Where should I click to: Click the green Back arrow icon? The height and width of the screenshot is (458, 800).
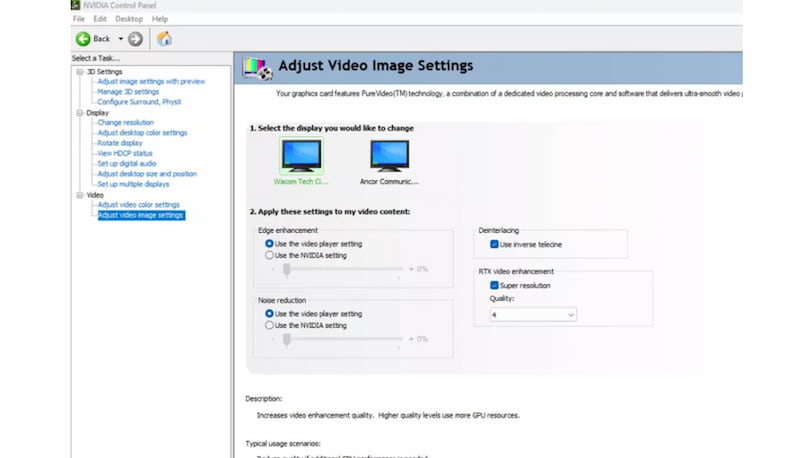click(x=83, y=39)
